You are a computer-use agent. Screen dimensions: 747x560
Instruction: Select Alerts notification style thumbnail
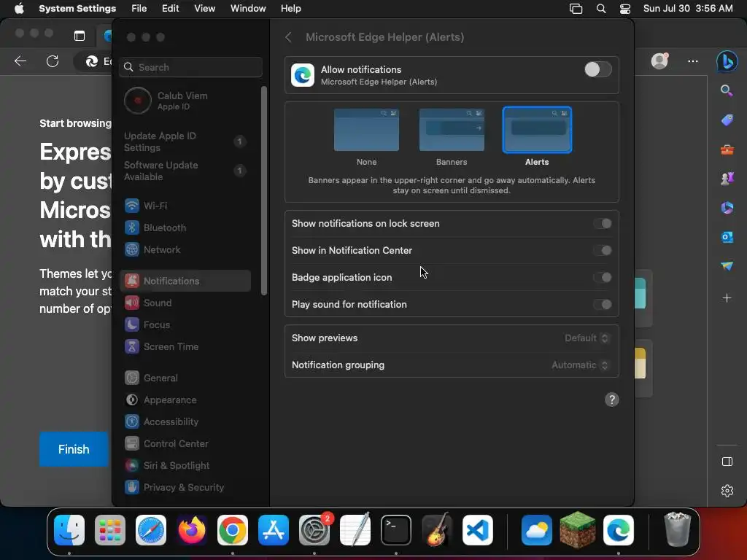(x=537, y=130)
